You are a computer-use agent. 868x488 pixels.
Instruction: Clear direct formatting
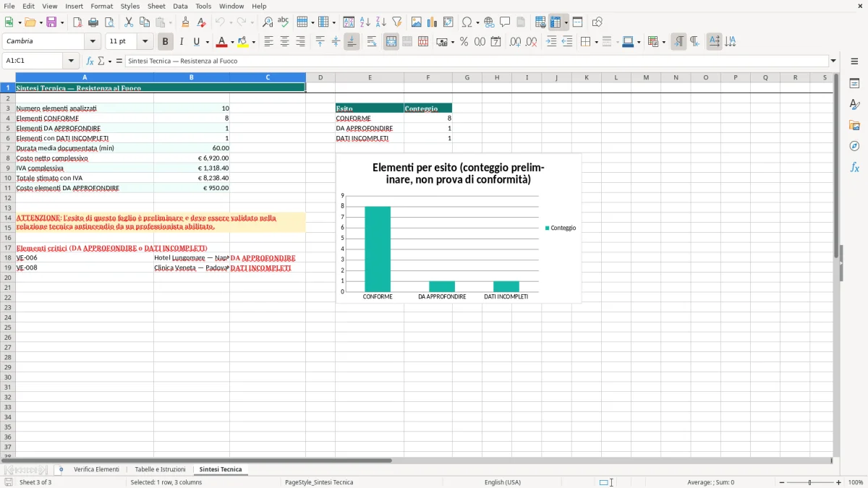pos(201,22)
